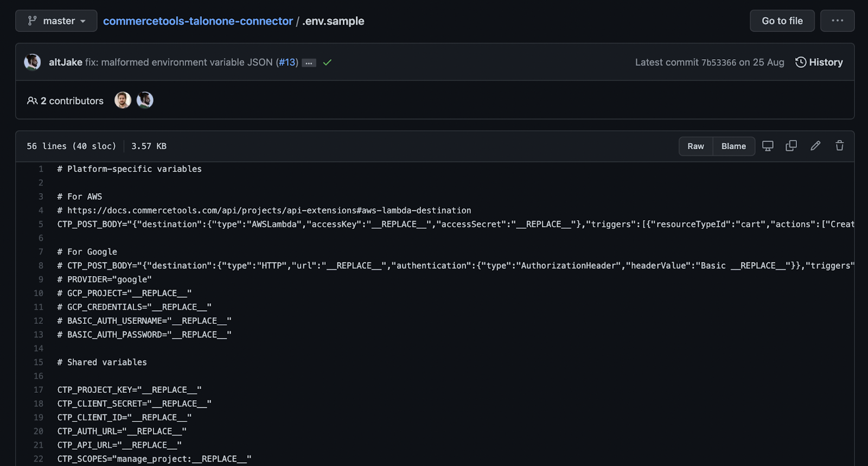Click the '56 lines (40 sloc)' file info
Screen dimensions: 868x466
(72, 146)
